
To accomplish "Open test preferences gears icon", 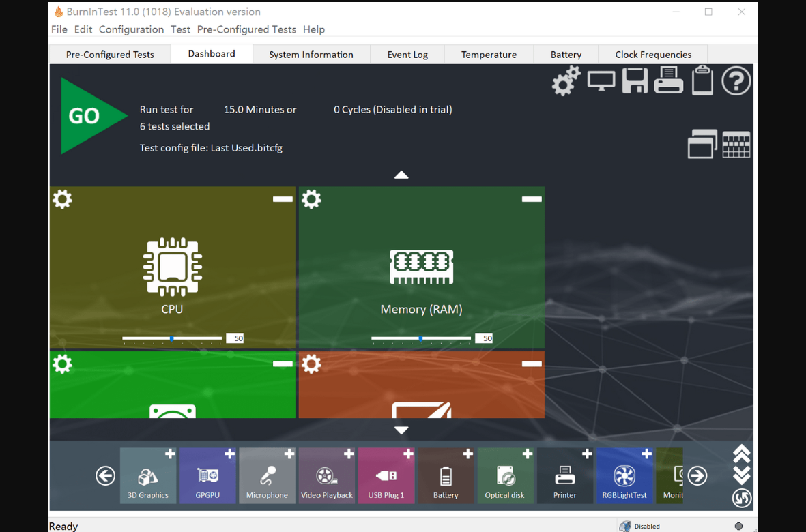I will pos(566,80).
